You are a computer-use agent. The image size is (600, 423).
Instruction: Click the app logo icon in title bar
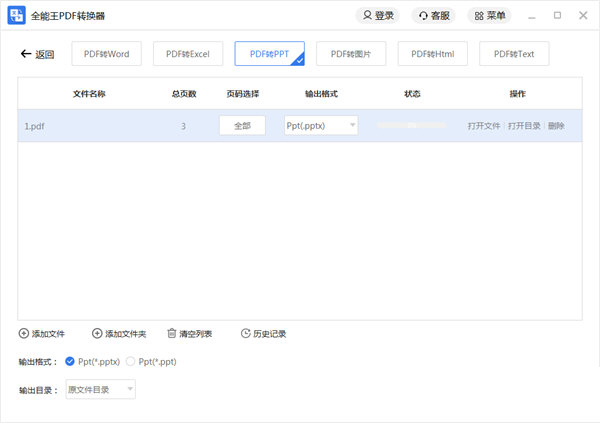pyautogui.click(x=16, y=15)
